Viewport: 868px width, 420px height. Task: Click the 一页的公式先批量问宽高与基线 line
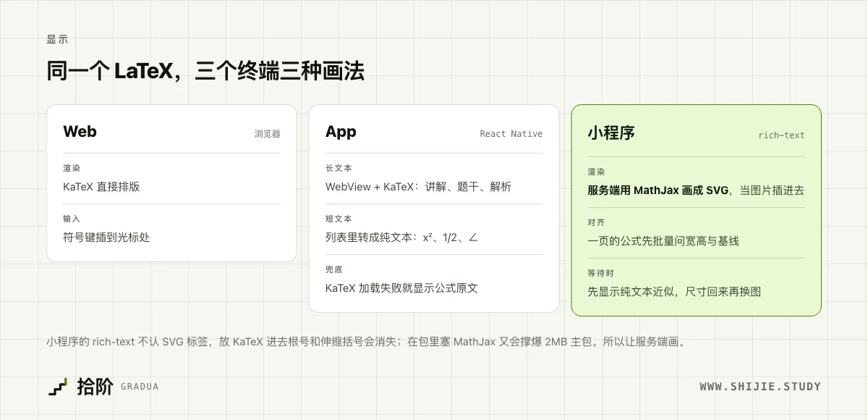[663, 241]
